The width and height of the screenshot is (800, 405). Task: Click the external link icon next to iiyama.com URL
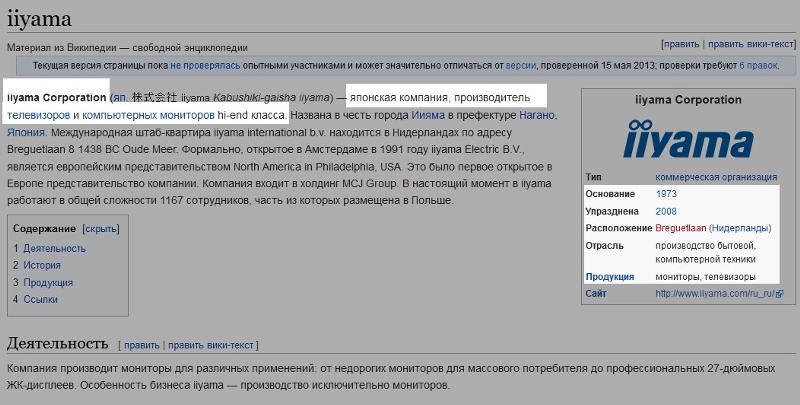click(780, 294)
